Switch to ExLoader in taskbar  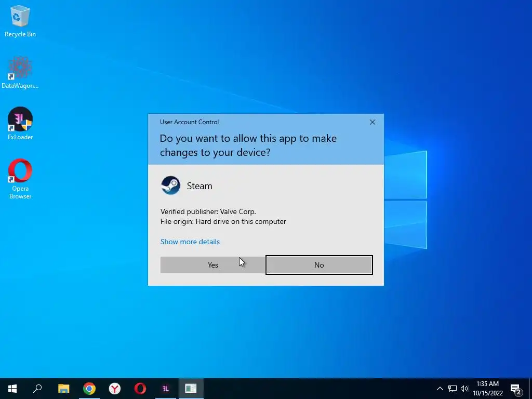click(x=166, y=389)
